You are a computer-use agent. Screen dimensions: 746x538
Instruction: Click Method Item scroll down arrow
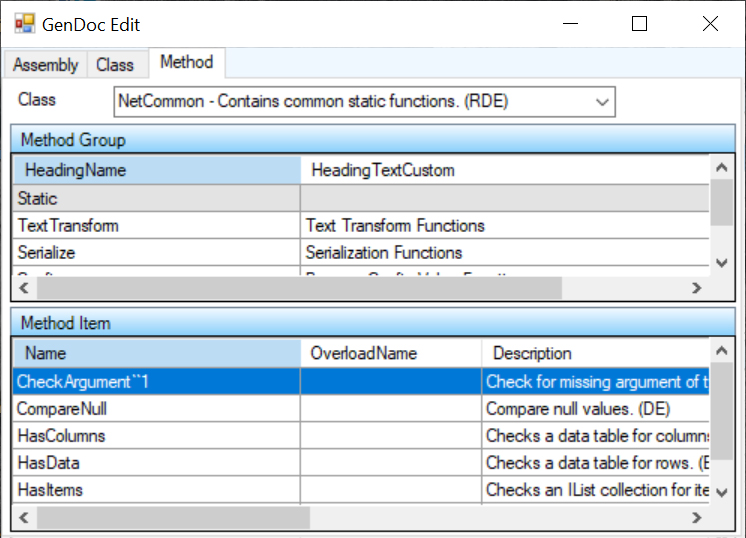[722, 493]
